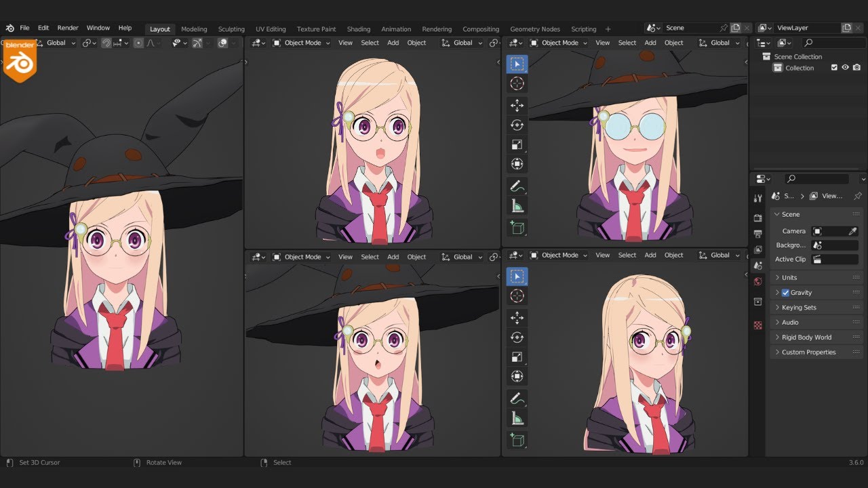
Task: Toggle snapping in the left viewport header
Action: (x=106, y=43)
